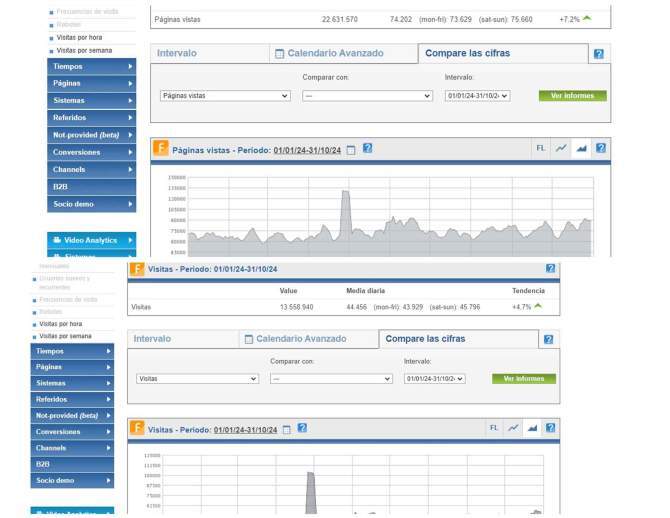Viewport: 670px width, 518px height.
Task: Open the calendar icon next to Páginas vistas period
Action: (x=350, y=149)
